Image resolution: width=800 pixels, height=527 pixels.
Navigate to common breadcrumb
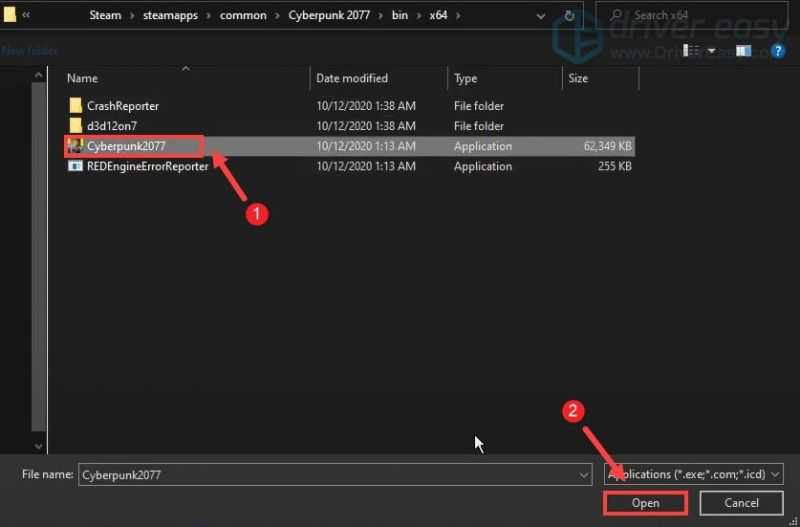tap(243, 15)
